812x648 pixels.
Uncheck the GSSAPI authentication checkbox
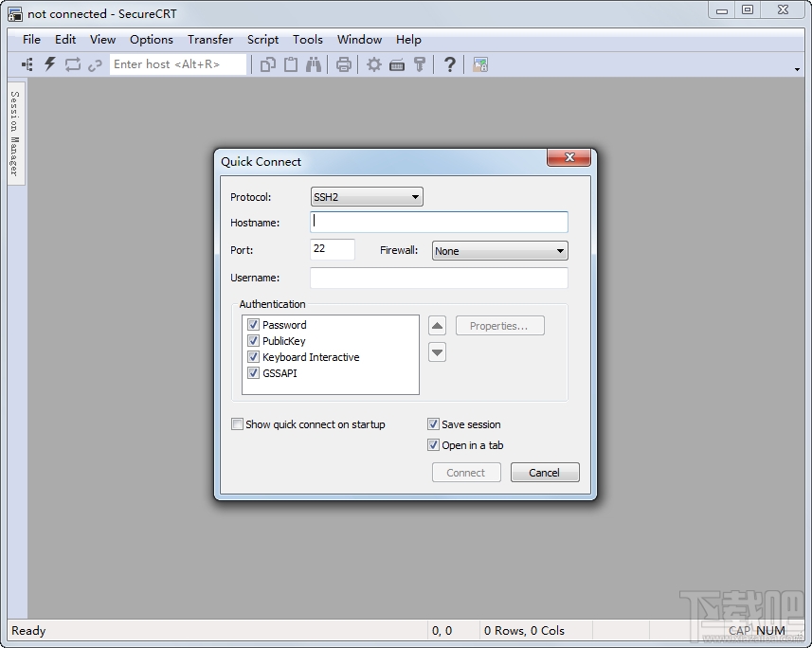(x=253, y=373)
